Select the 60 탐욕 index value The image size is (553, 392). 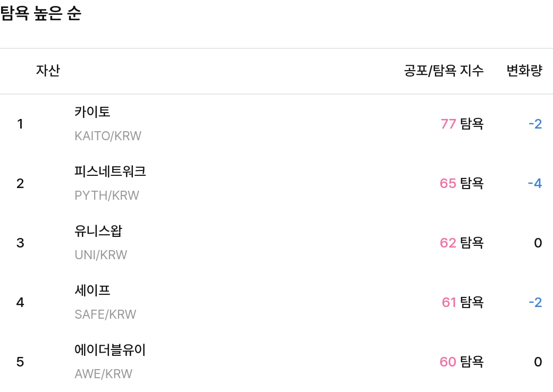(x=462, y=362)
